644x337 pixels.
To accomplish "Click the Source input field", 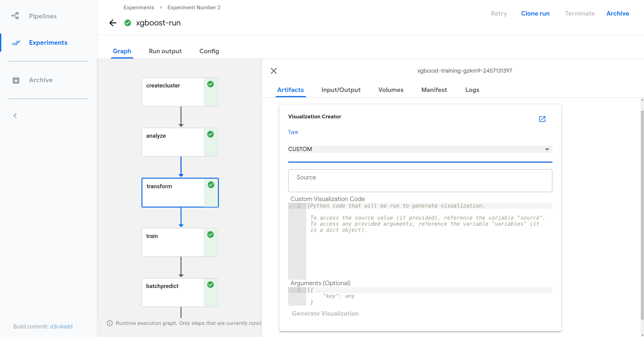I will pos(420,180).
